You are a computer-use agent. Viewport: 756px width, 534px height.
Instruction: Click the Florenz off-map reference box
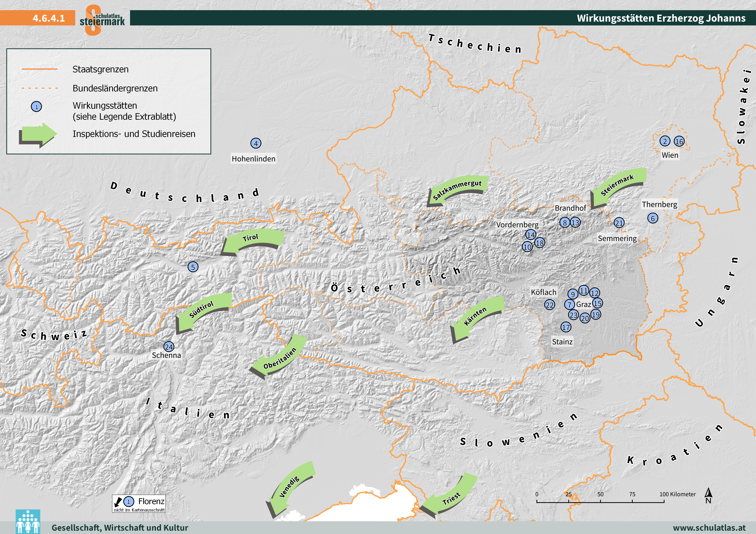tap(139, 503)
